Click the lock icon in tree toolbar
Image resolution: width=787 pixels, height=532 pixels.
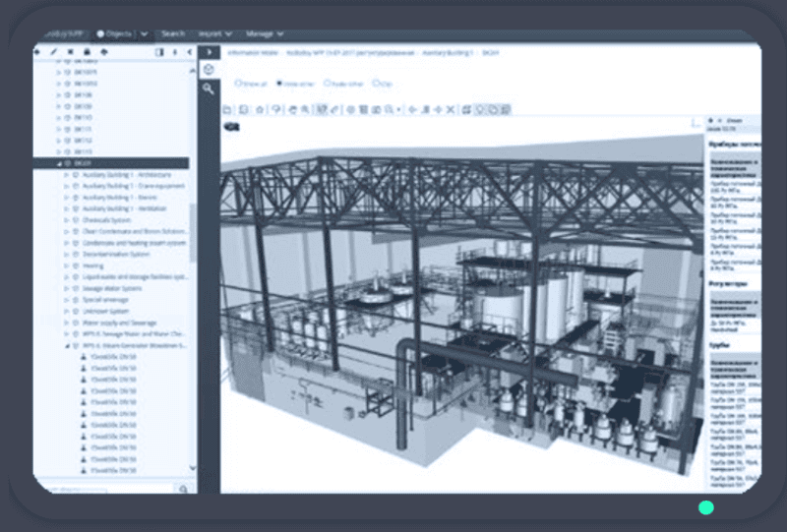[x=87, y=52]
